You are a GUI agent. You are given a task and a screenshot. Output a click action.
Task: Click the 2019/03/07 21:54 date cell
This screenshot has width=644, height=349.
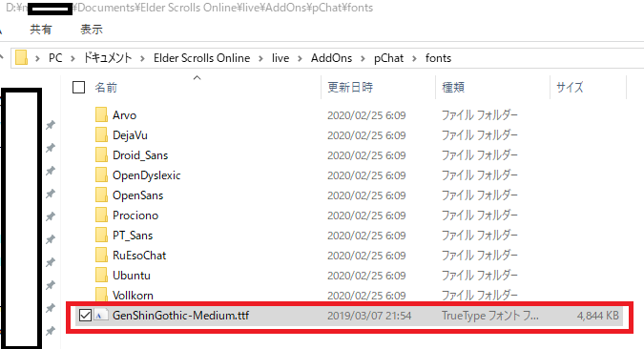[x=369, y=316]
